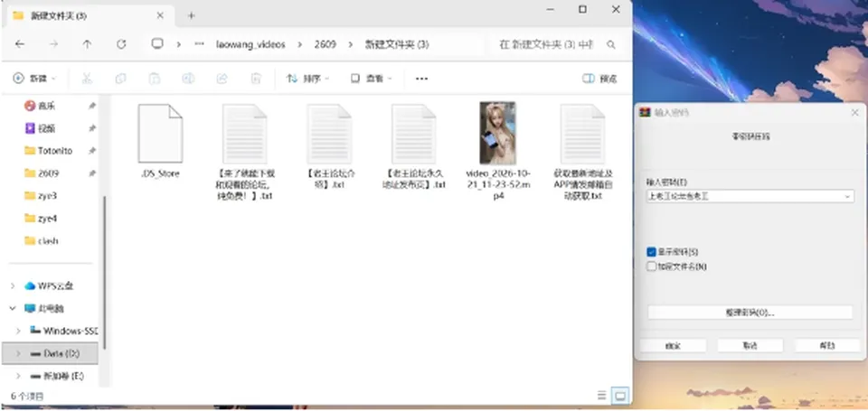Click 取消 to cancel the password dialog
868x411 pixels.
pyautogui.click(x=750, y=345)
